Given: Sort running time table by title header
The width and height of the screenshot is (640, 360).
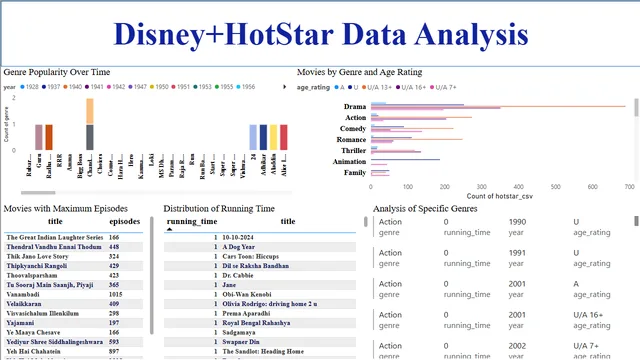Looking at the screenshot, I should pyautogui.click(x=288, y=221).
